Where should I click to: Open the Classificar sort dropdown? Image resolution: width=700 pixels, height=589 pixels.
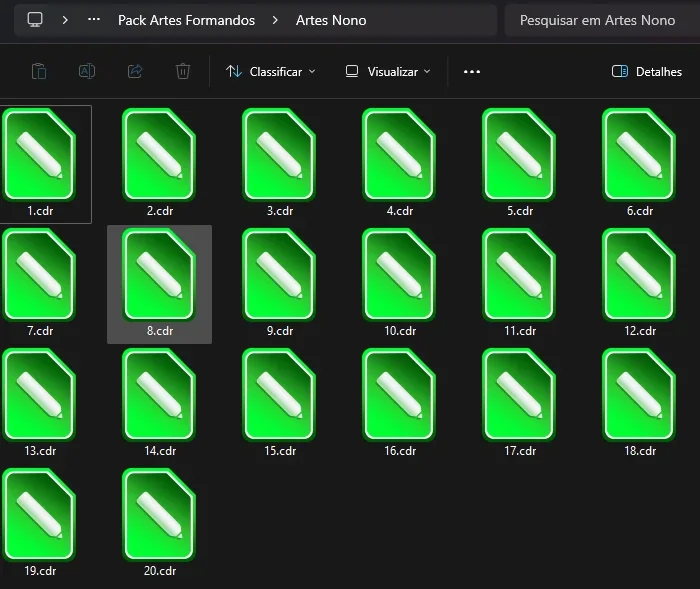(271, 71)
